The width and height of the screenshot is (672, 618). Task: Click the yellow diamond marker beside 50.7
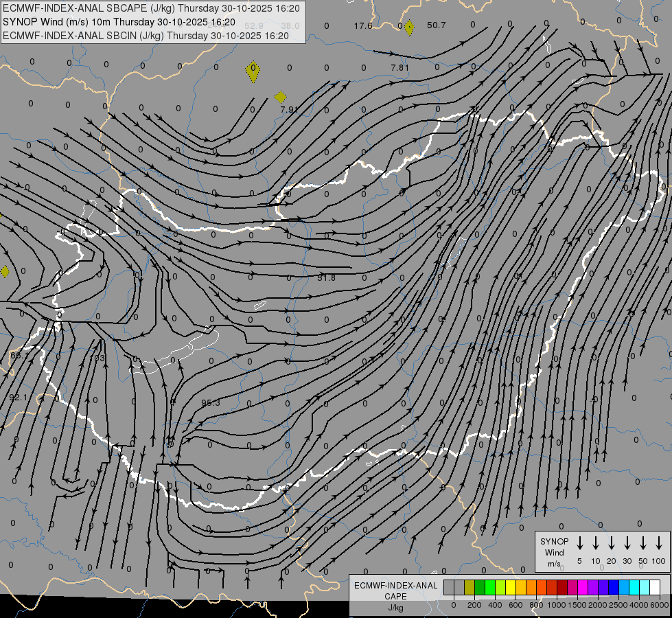coord(409,28)
